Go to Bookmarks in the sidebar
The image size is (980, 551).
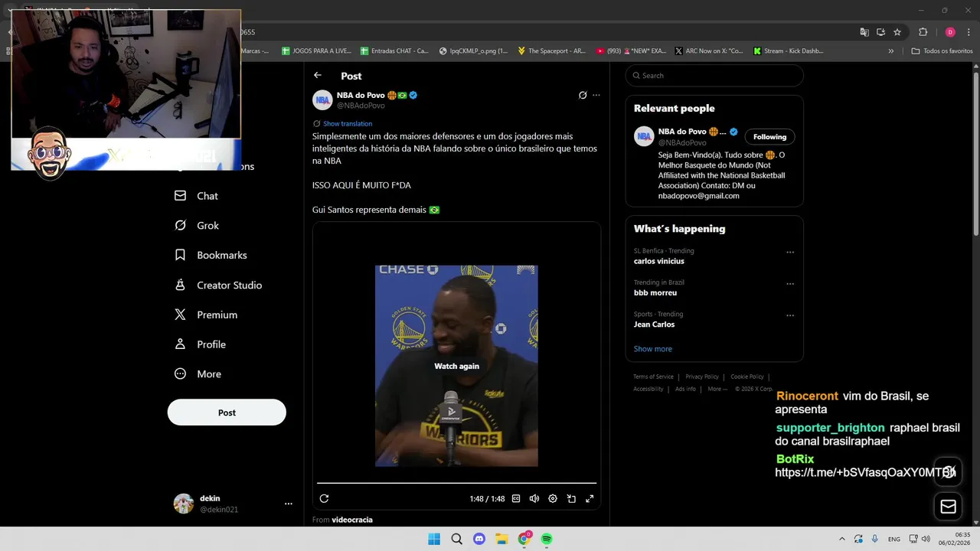(x=211, y=255)
